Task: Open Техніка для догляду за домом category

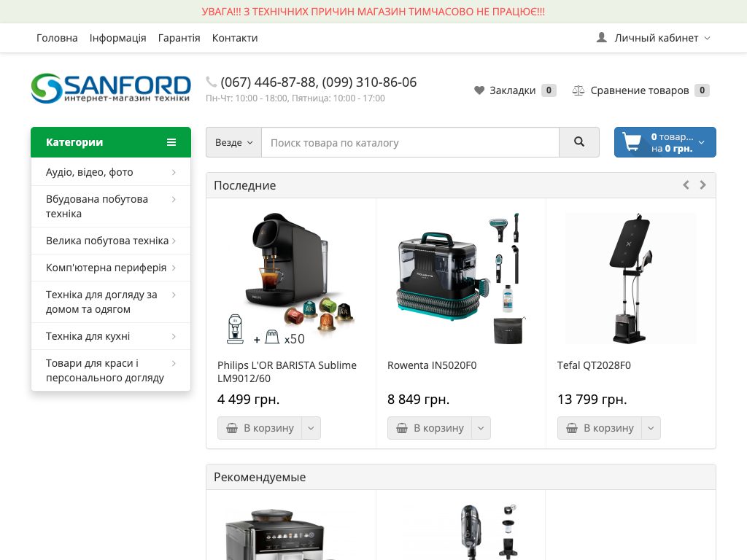Action: (111, 302)
